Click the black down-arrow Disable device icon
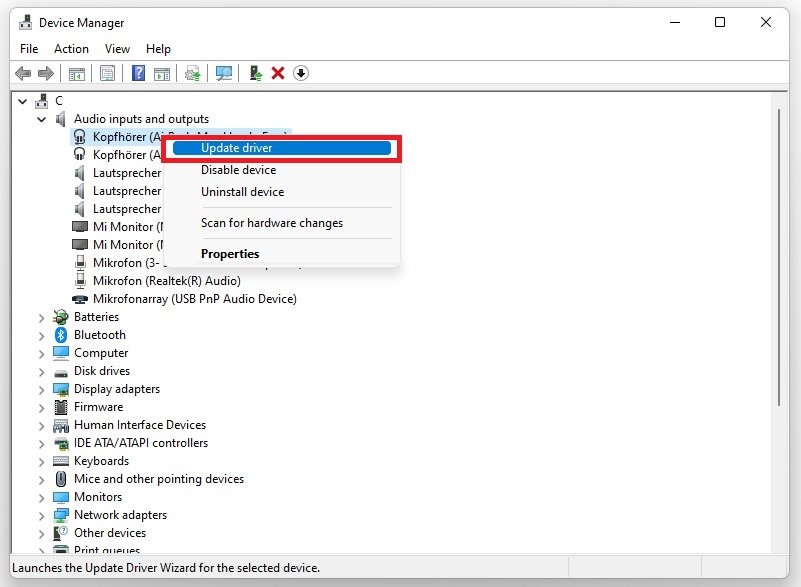The image size is (801, 587). tap(300, 73)
